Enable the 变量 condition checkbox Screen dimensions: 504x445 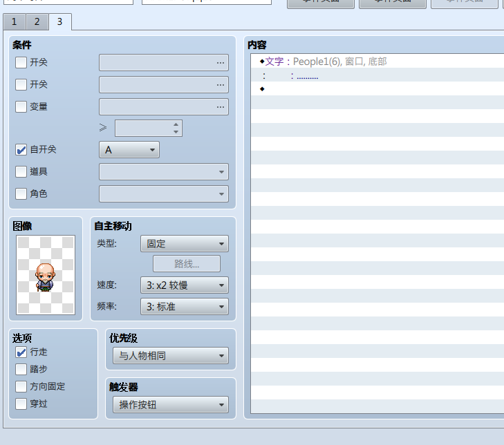(21, 106)
